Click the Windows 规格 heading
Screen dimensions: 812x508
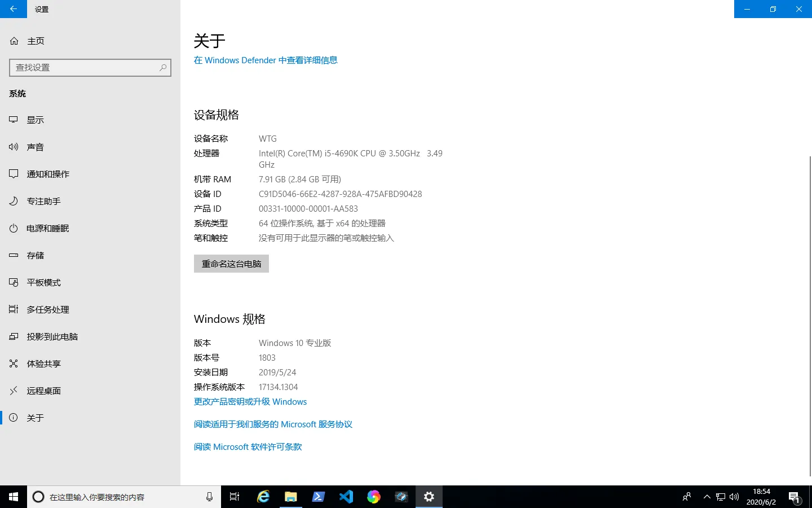click(x=230, y=319)
